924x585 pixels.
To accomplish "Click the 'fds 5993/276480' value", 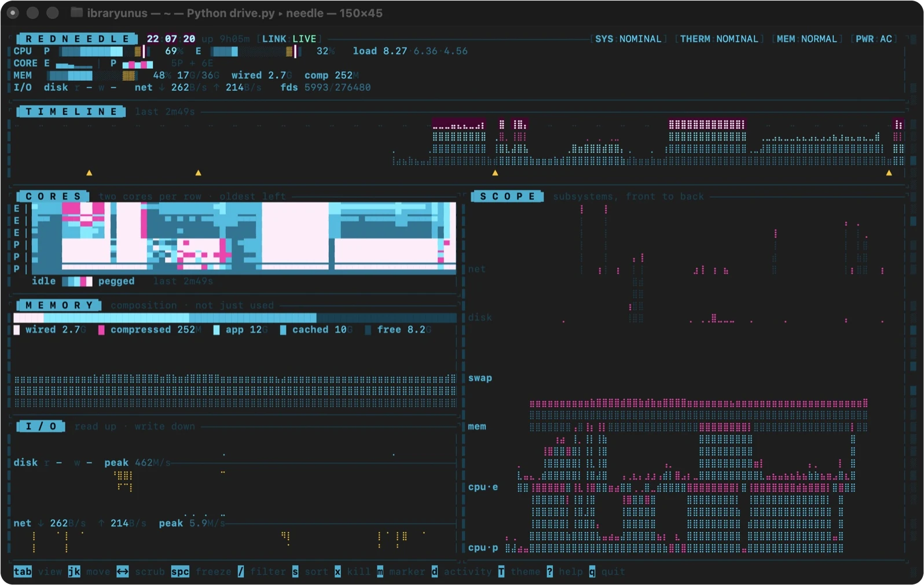I will pos(325,87).
